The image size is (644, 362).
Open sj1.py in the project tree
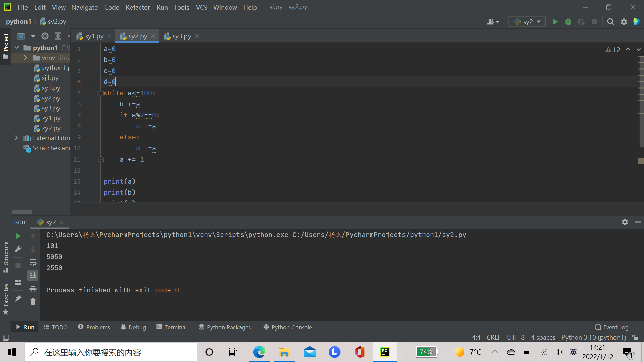pyautogui.click(x=50, y=78)
